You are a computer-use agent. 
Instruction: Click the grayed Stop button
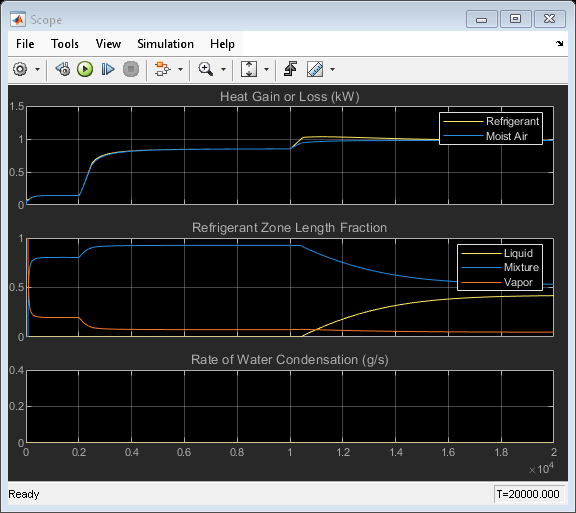point(131,69)
